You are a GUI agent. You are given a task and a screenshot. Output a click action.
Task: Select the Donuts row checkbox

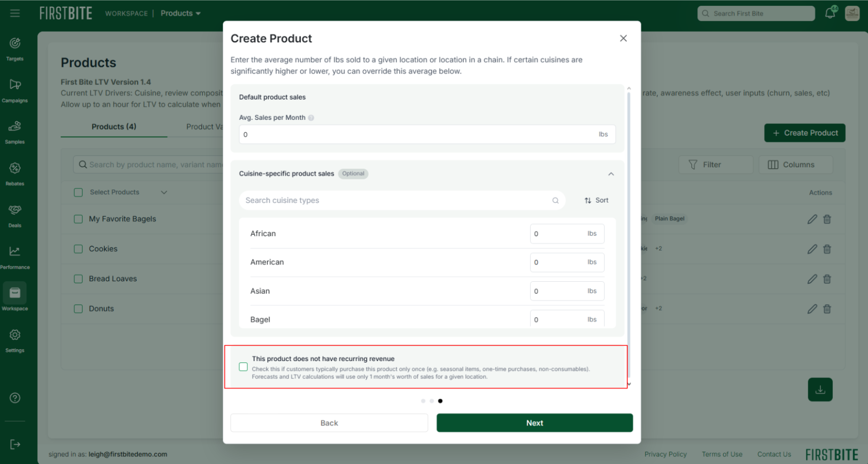coord(78,309)
